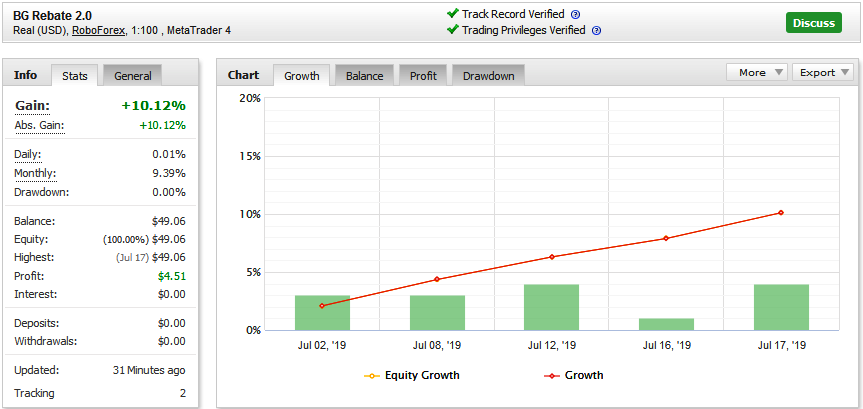Click the green Trading Privileges checkmark

[453, 29]
